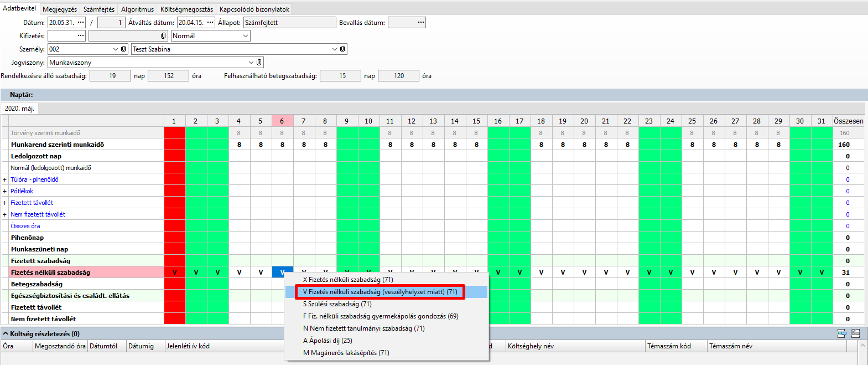Click paperclip icon next to person code 002
Screen dimensions: 868x365
123,49
